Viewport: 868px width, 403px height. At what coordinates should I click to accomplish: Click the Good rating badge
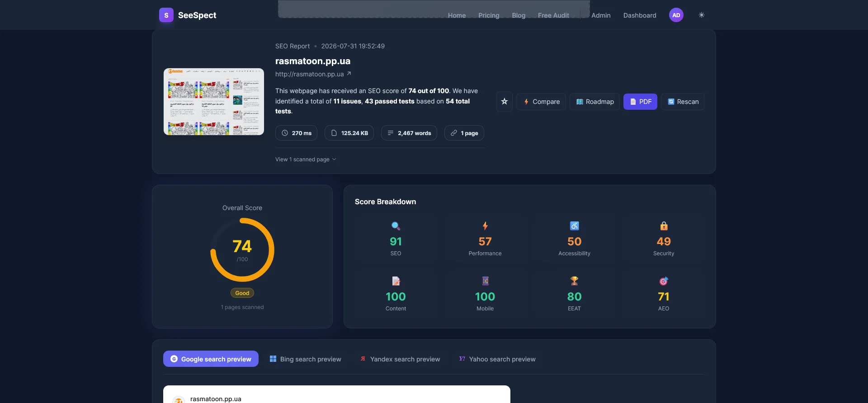(242, 293)
